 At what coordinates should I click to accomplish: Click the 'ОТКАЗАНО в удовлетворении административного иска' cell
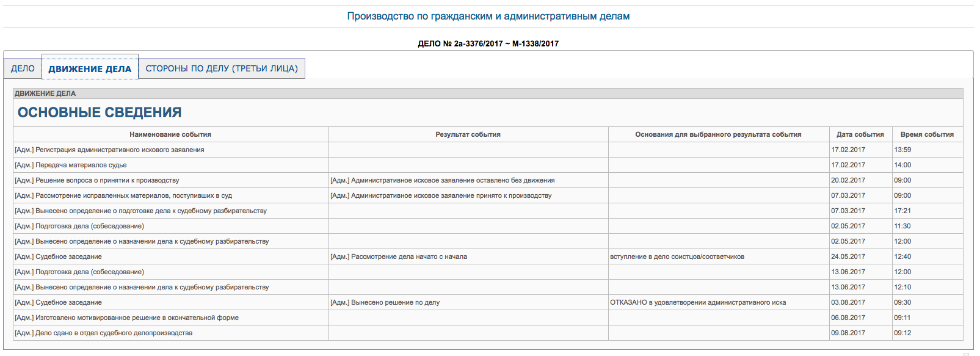[x=698, y=302]
